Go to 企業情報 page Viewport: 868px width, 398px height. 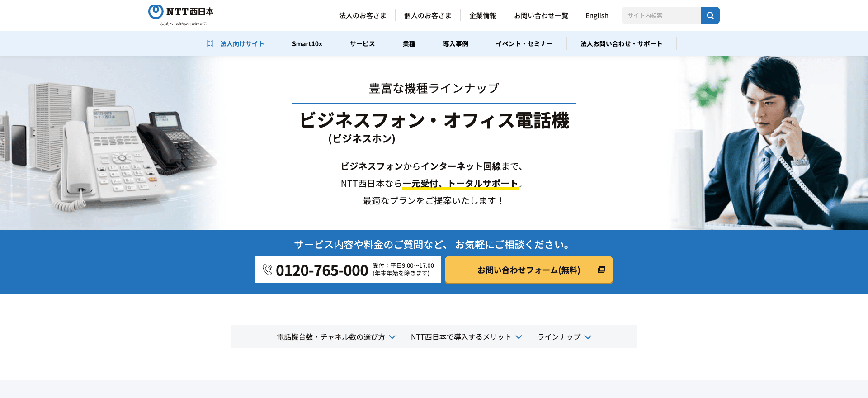coord(483,15)
